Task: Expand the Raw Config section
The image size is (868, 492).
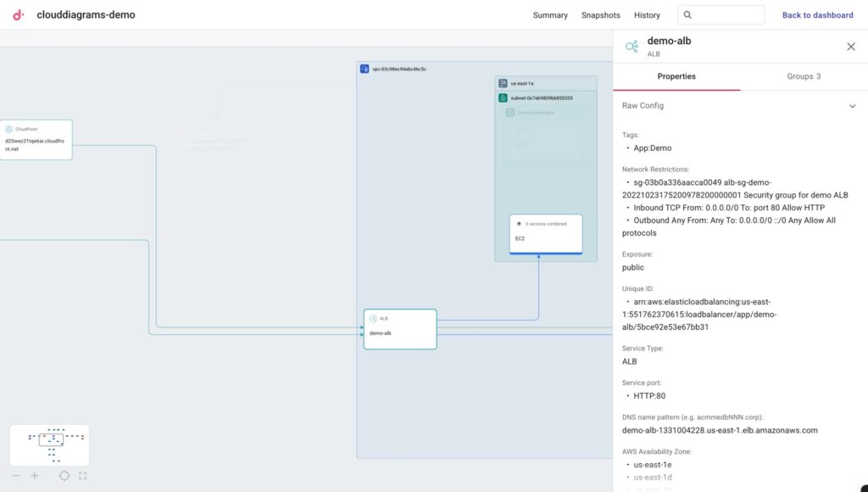Action: point(852,106)
